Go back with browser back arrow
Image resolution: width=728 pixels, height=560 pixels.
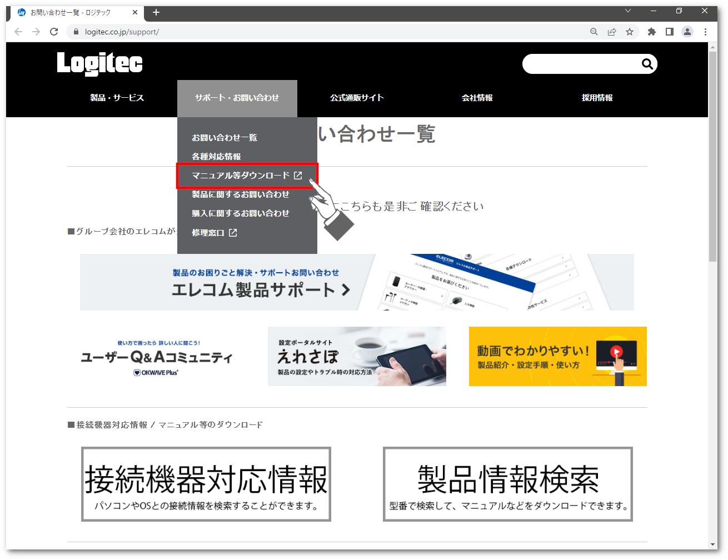(x=18, y=32)
